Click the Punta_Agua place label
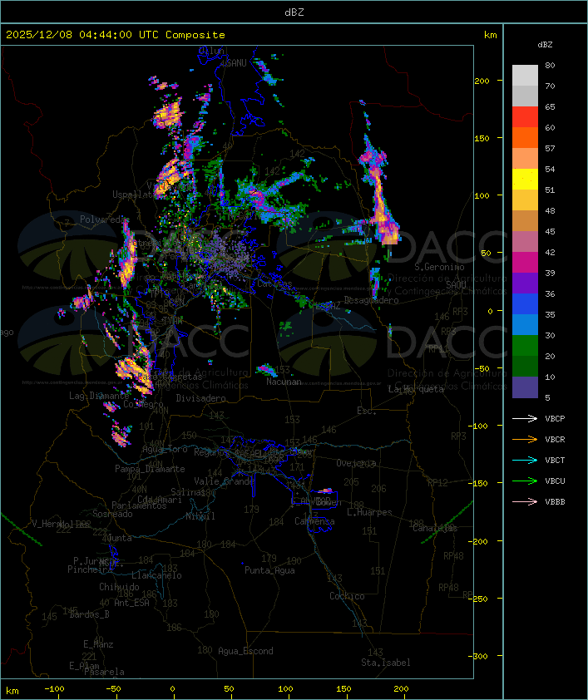The height and width of the screenshot is (700, 588). coord(269,570)
